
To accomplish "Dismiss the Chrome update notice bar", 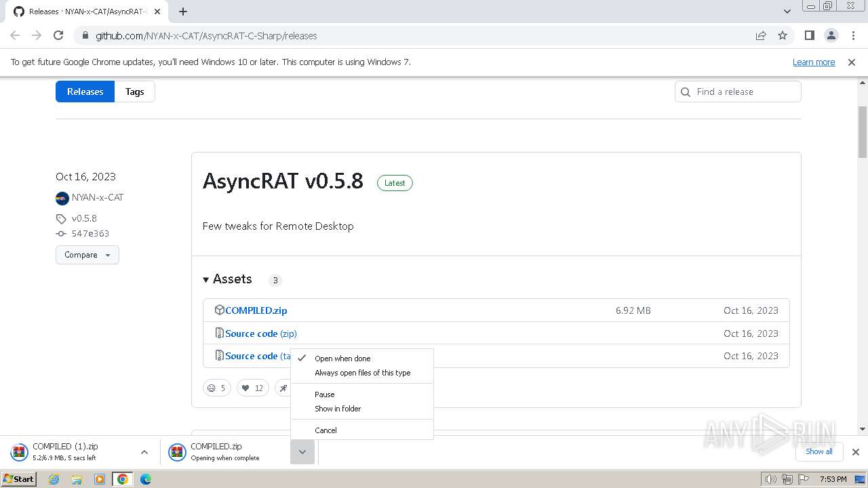I will (852, 62).
